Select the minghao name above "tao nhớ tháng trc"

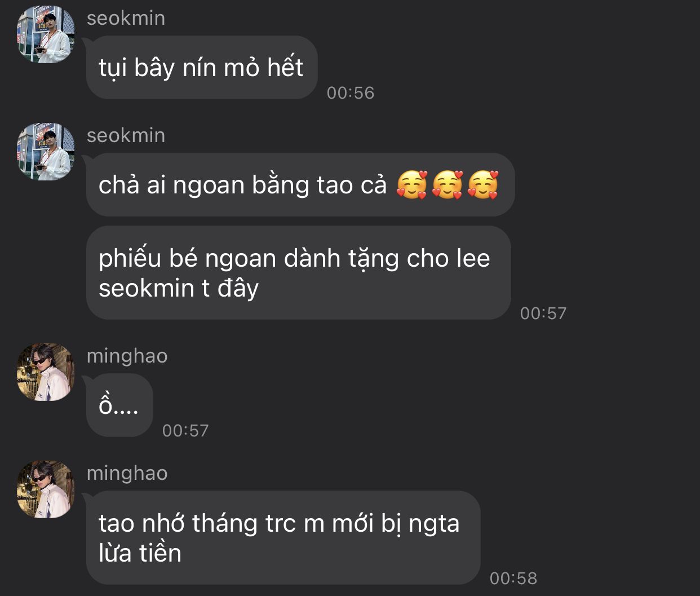(x=127, y=473)
